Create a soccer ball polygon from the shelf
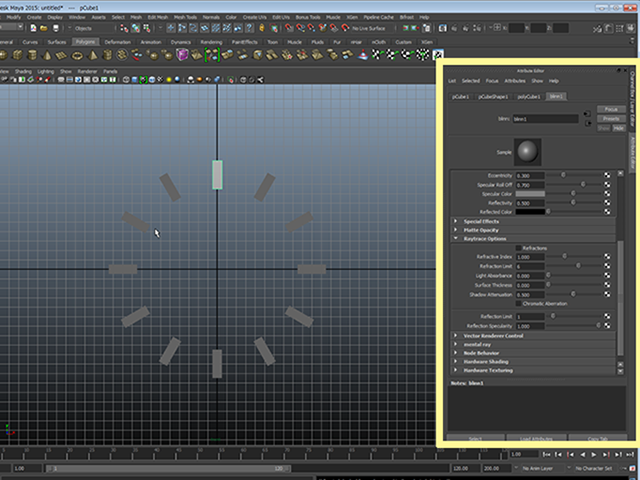This screenshot has height=480, width=640. 122,55
